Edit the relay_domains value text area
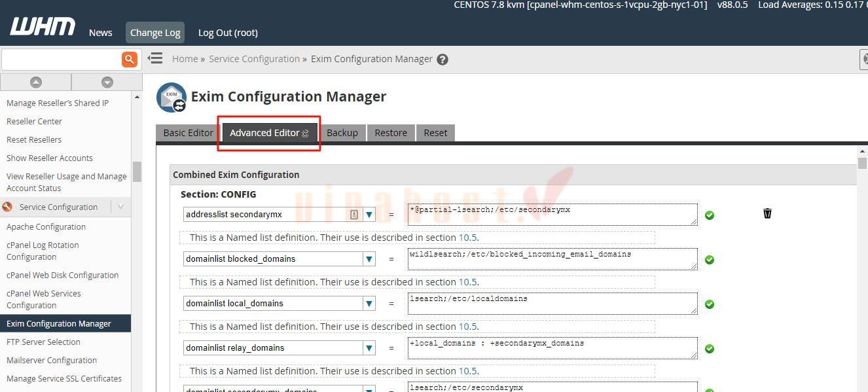The image size is (868, 392). click(552, 347)
